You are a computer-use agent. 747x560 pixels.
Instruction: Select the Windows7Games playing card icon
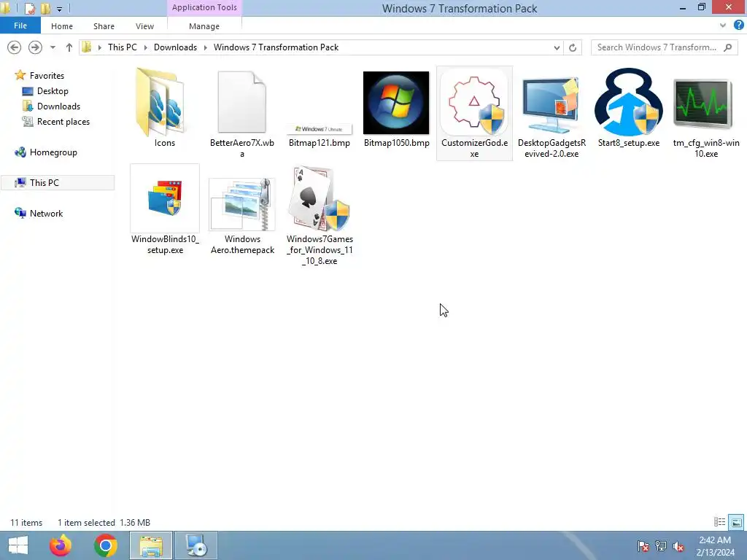pos(320,199)
